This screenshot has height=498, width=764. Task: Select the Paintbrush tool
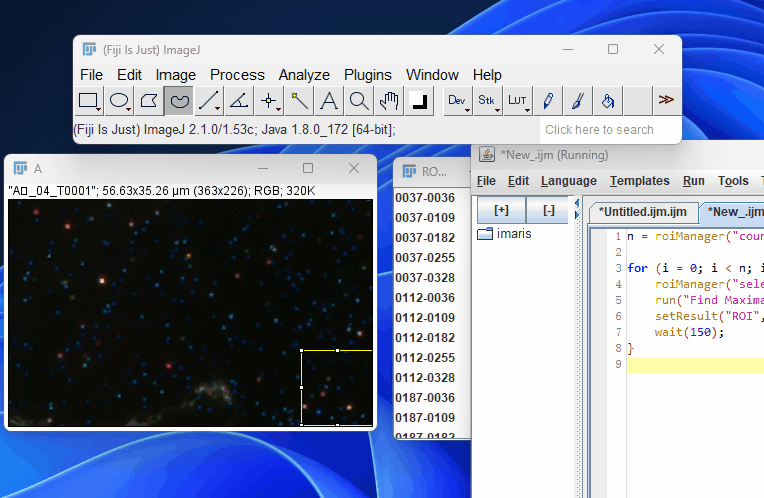tap(577, 101)
